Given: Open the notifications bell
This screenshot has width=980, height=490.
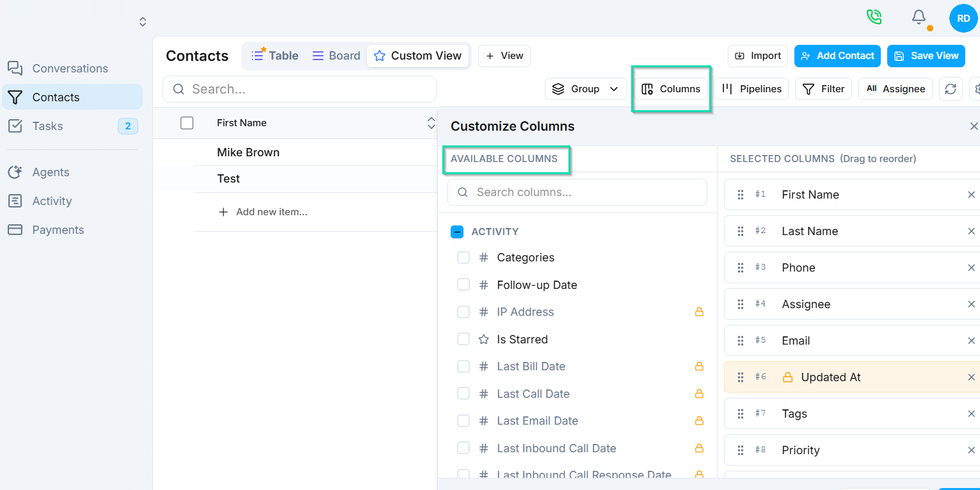Looking at the screenshot, I should (x=919, y=17).
